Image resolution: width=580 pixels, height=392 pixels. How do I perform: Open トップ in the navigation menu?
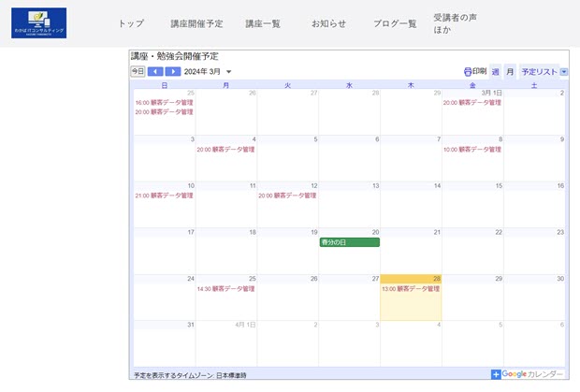click(x=132, y=23)
